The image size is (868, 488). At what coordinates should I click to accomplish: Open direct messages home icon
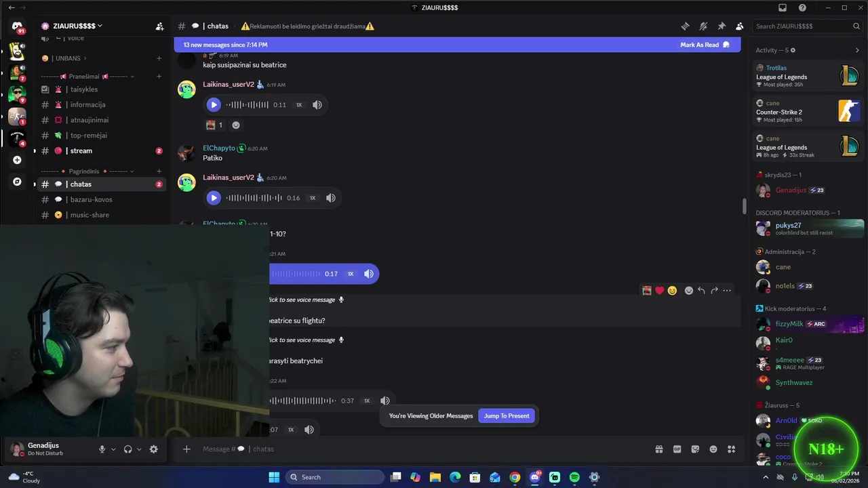coord(17,26)
